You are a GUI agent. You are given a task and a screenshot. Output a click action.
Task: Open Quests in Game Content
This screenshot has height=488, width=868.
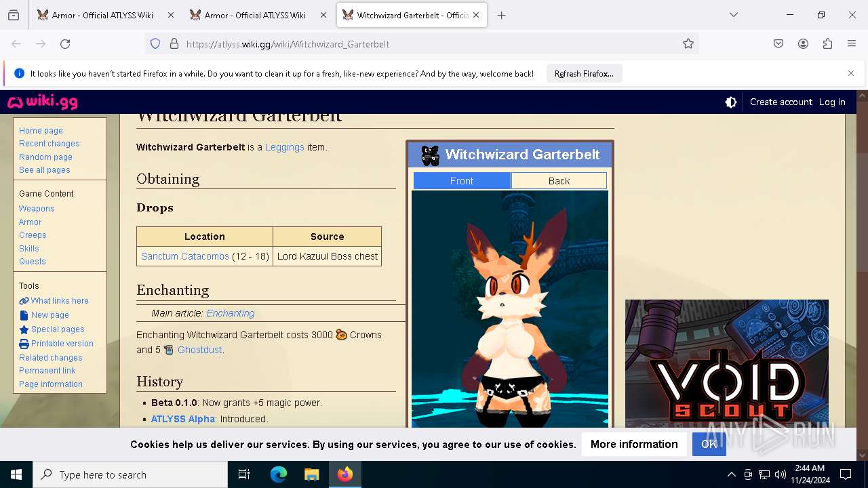pos(33,262)
